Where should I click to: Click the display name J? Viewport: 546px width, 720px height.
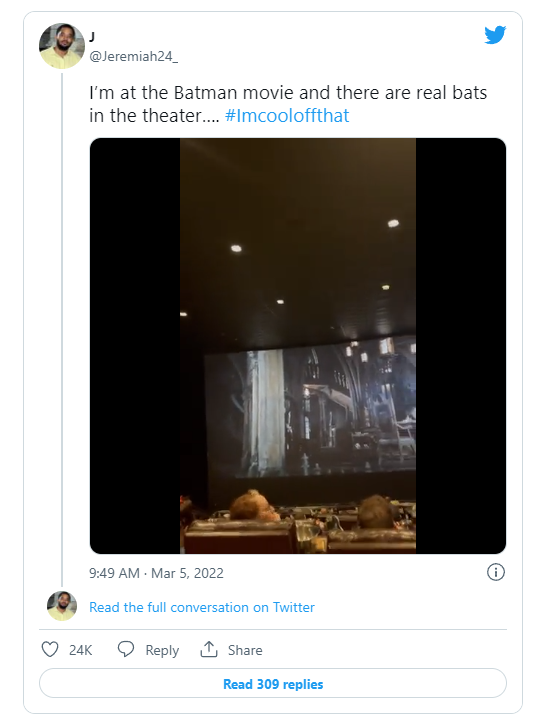click(x=92, y=37)
